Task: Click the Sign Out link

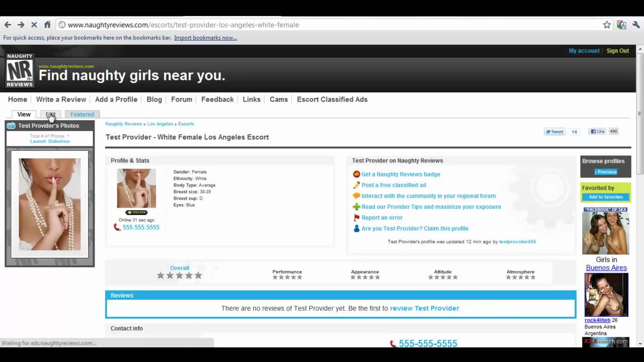Action: tap(618, 51)
